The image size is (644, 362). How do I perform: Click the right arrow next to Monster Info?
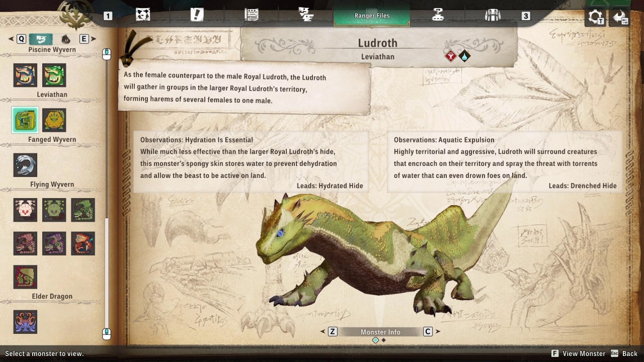pyautogui.click(x=438, y=332)
